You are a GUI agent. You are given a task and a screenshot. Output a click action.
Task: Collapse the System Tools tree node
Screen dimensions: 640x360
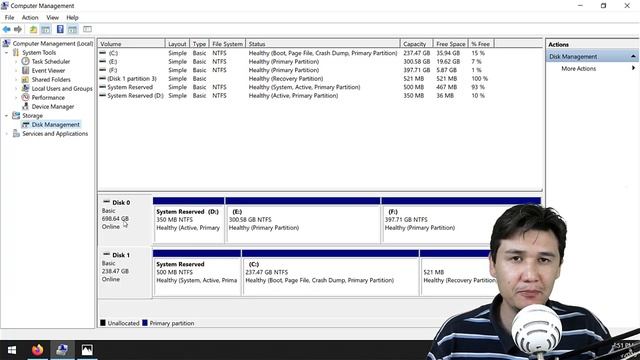pos(7,53)
